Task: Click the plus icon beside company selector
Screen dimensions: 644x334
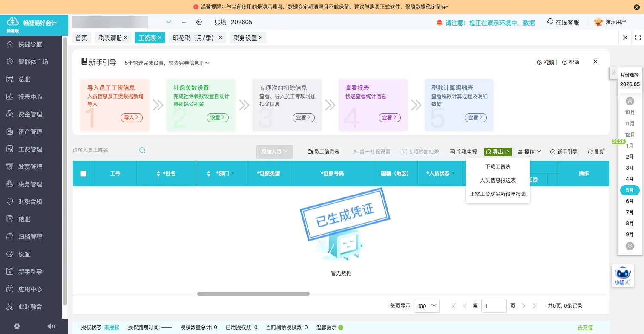Action: (184, 22)
